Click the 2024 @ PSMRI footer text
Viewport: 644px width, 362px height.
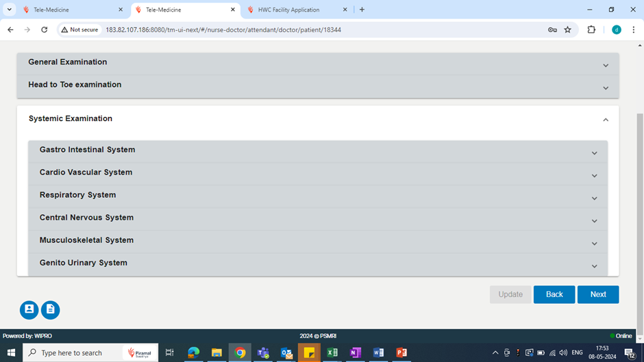[x=318, y=336]
